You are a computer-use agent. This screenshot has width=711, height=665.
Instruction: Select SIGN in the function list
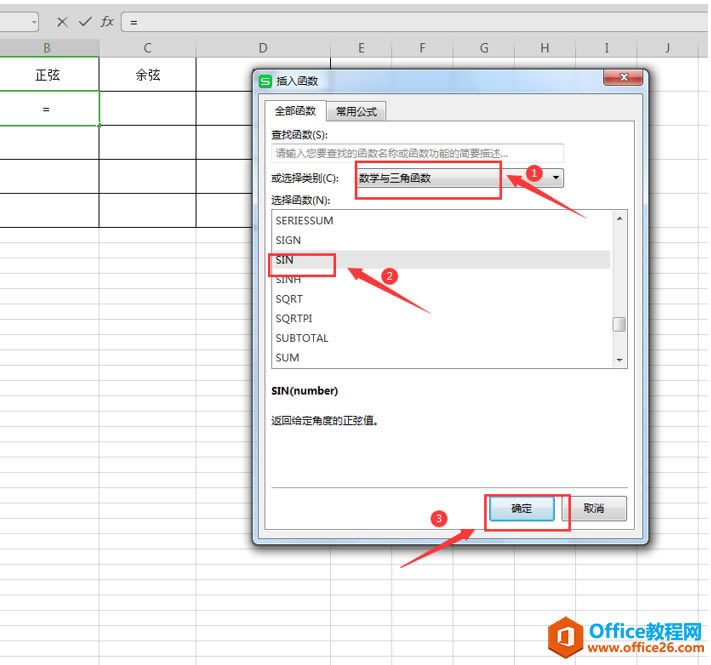[x=441, y=240]
